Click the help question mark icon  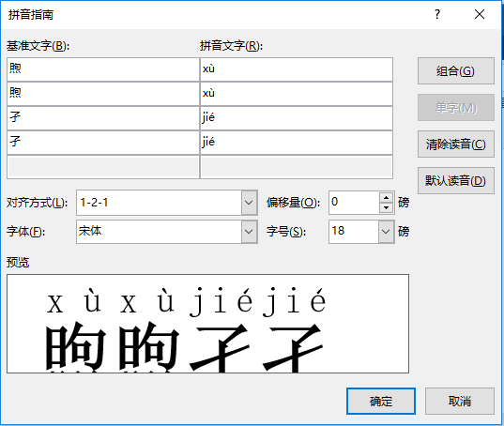point(436,14)
